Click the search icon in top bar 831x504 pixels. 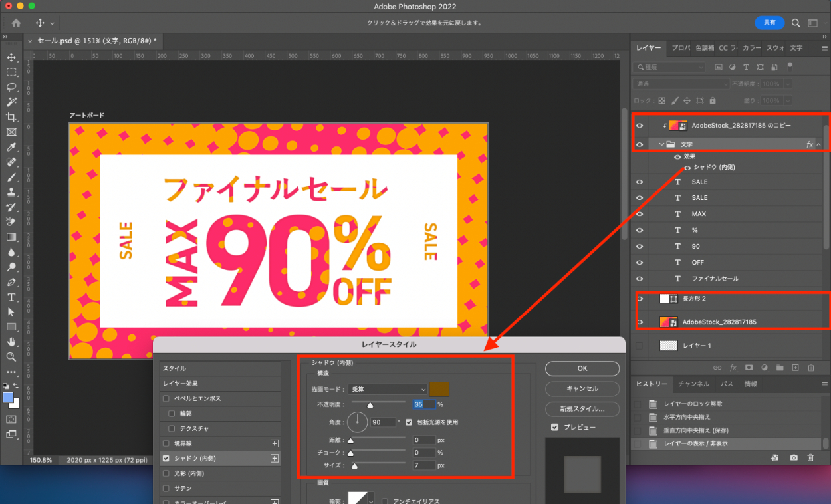796,23
